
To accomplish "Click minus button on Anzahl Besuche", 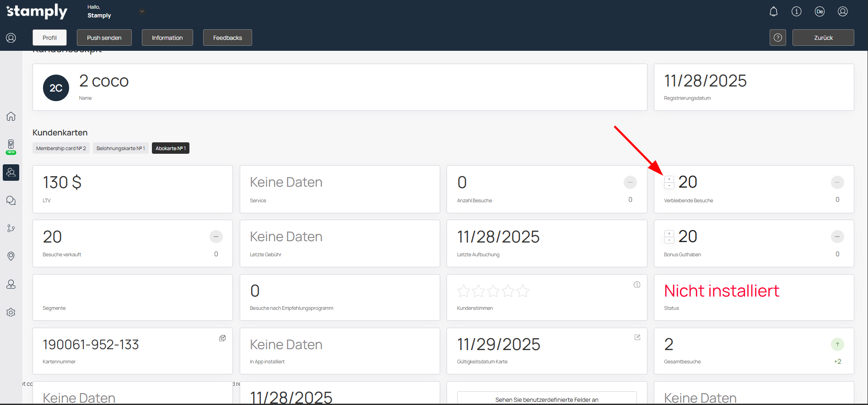I will pyautogui.click(x=630, y=182).
